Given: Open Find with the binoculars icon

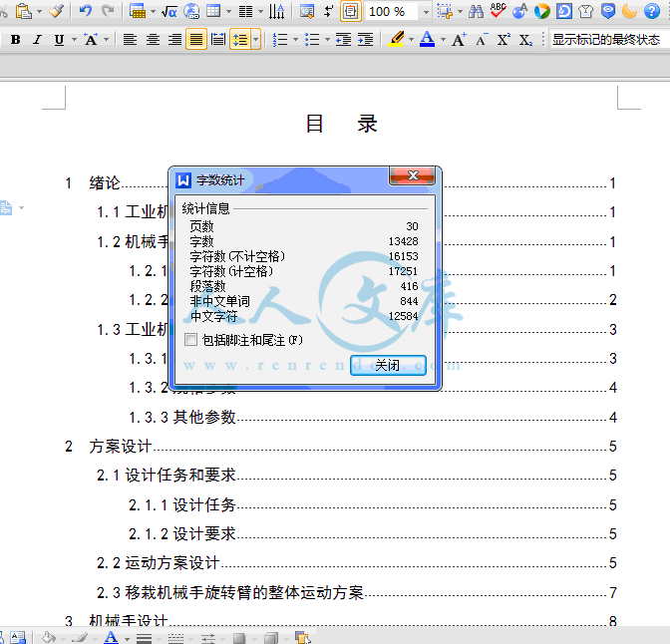Looking at the screenshot, I should 476,11.
